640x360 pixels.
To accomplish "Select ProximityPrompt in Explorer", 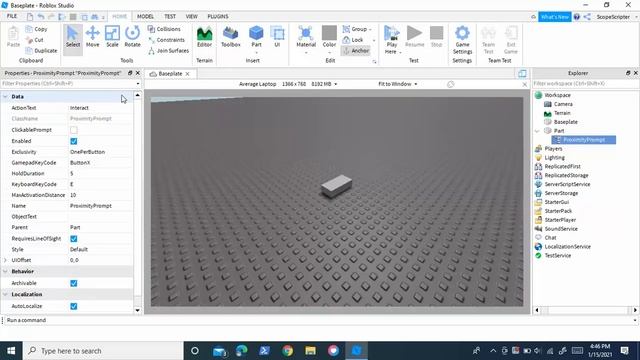I will pos(584,140).
